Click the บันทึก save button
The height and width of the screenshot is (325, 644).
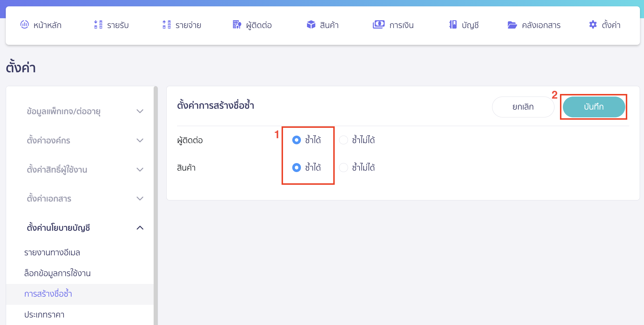pyautogui.click(x=593, y=107)
